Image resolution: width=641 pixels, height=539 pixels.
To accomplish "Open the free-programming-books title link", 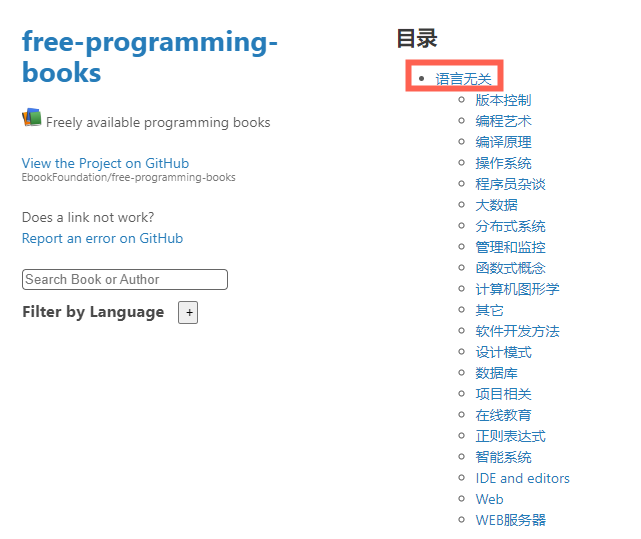I will tap(150, 57).
